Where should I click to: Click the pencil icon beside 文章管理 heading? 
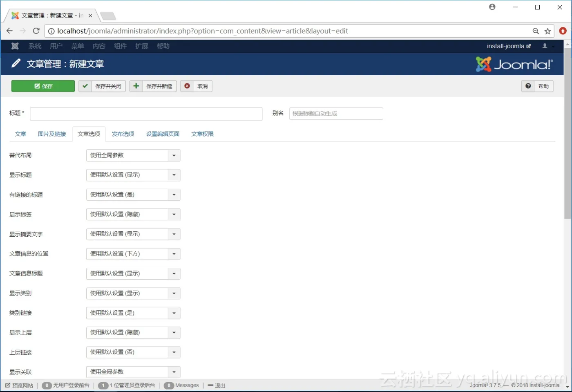pos(16,63)
